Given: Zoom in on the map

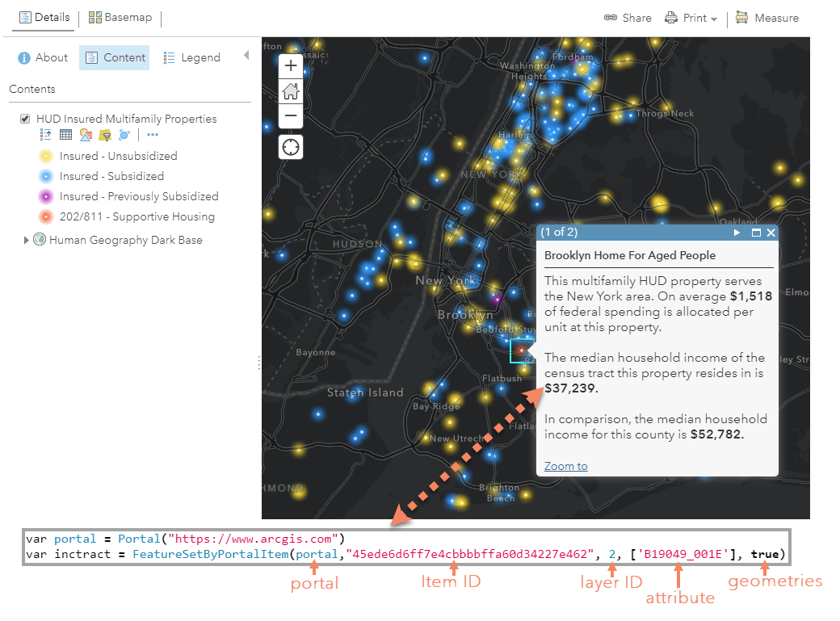Looking at the screenshot, I should pyautogui.click(x=291, y=66).
